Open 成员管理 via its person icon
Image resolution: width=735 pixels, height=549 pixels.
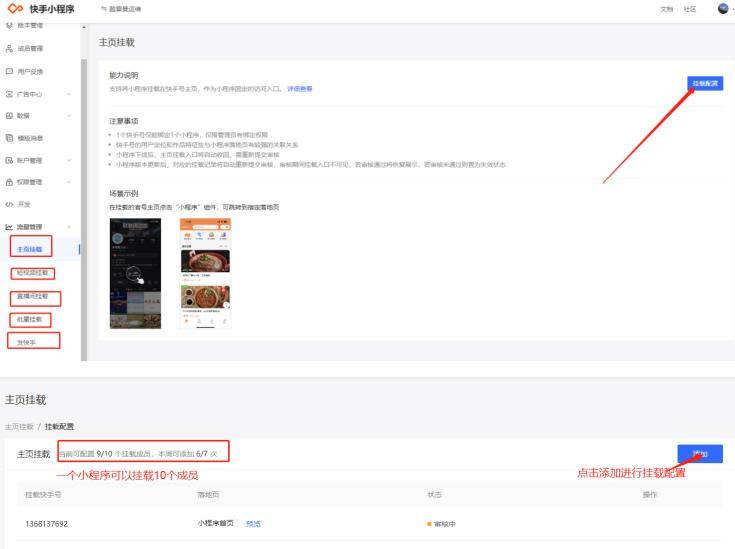coord(9,48)
